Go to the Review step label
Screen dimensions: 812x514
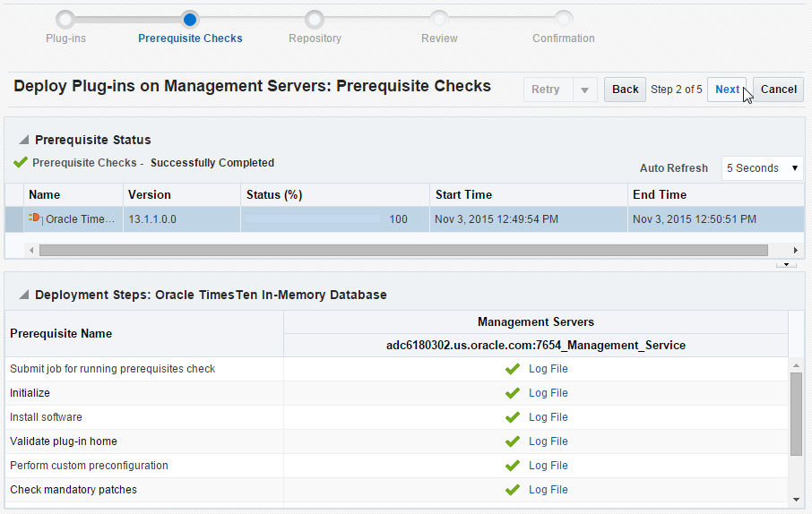coord(439,39)
